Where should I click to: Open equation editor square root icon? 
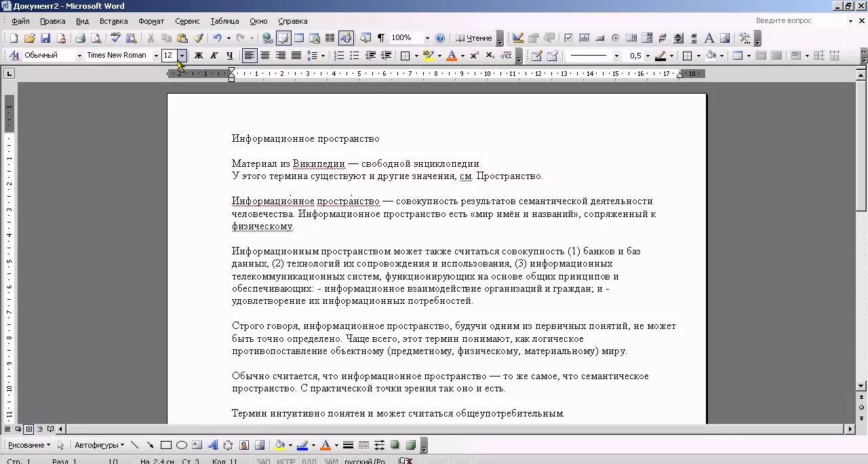click(x=506, y=56)
